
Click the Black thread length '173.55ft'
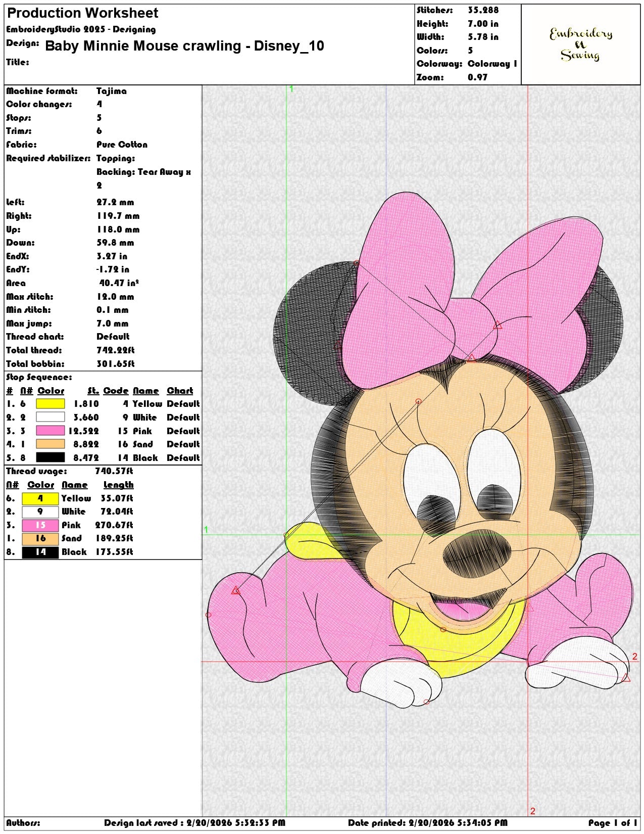pos(114,552)
